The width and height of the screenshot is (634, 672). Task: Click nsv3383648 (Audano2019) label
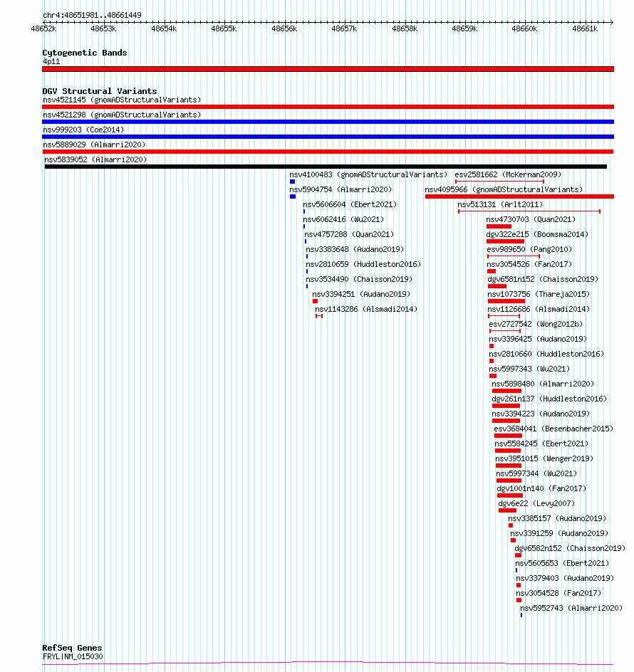355,250
